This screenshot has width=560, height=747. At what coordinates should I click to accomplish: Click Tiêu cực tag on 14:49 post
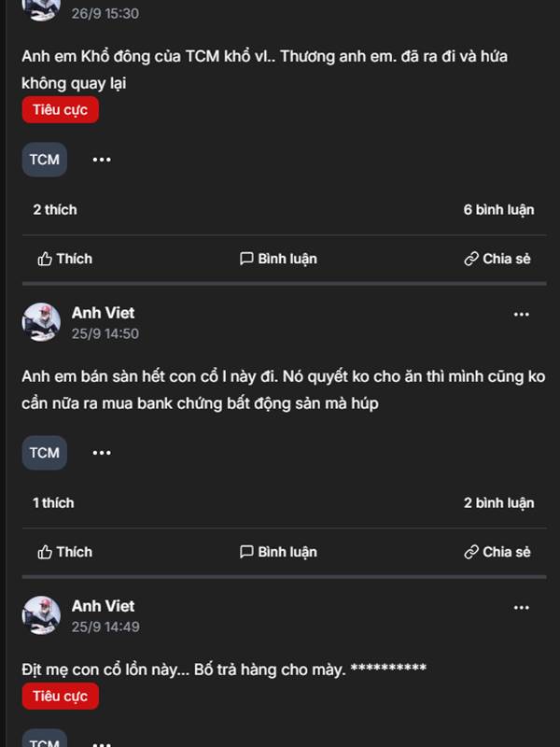click(x=60, y=697)
